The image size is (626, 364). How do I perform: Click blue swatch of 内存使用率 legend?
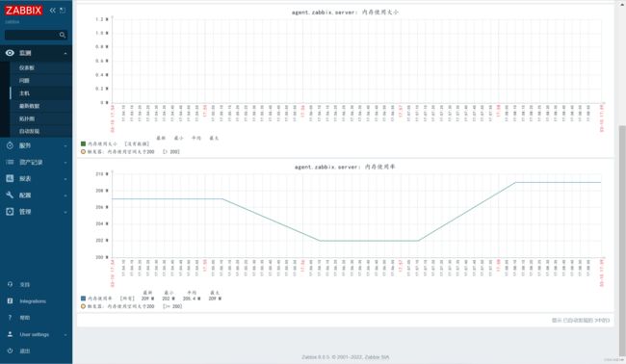[83, 299]
